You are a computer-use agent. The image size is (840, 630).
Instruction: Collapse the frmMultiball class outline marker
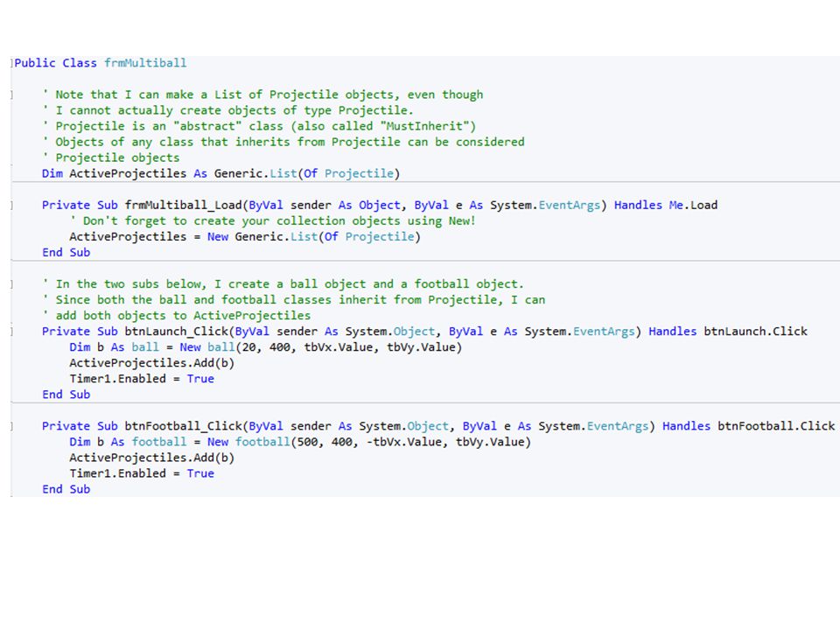(x=11, y=63)
